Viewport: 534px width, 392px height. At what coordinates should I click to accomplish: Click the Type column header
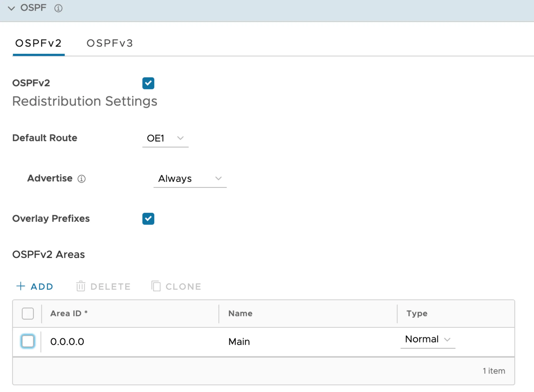click(417, 314)
